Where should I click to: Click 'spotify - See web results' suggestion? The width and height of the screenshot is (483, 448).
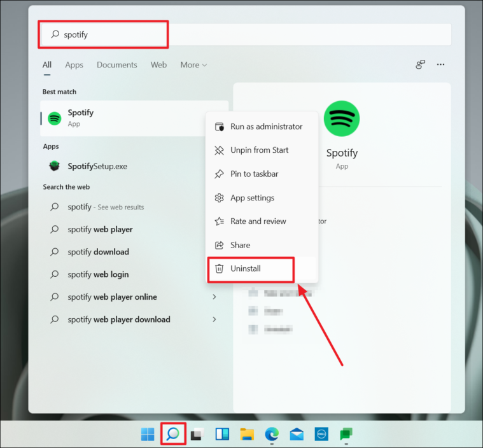point(134,207)
